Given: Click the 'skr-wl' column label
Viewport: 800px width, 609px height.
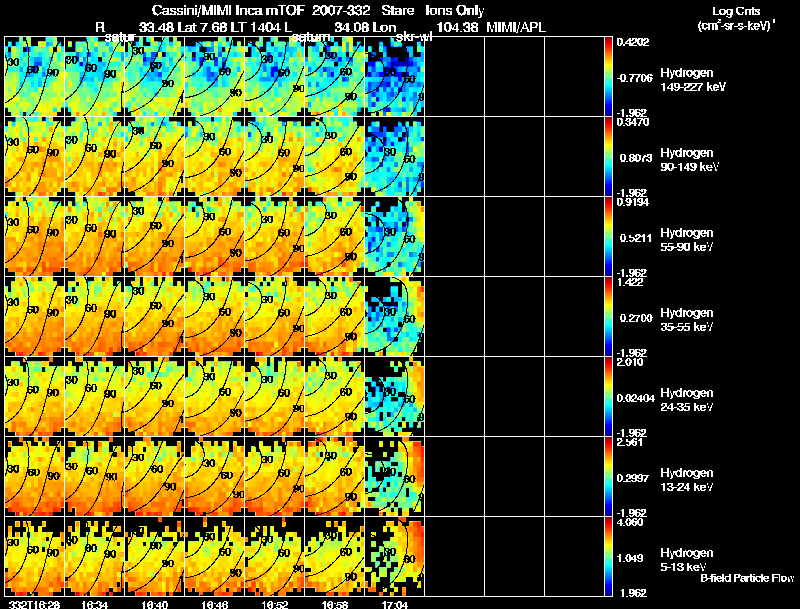Looking at the screenshot, I should (413, 37).
